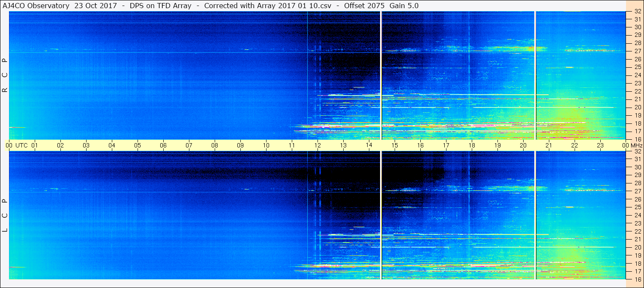Viewport: 644px width, 288px height.
Task: Click the 16 MHz tick in LCP panel
Action: pyautogui.click(x=637, y=279)
